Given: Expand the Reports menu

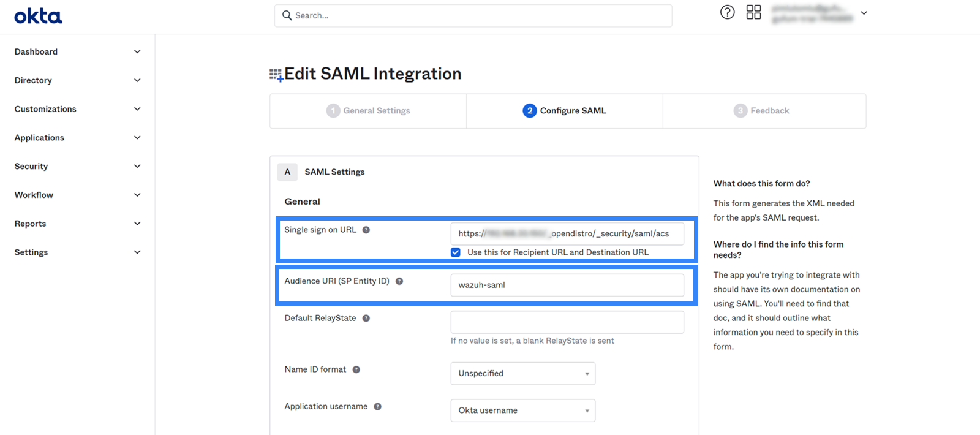Looking at the screenshot, I should tap(77, 224).
